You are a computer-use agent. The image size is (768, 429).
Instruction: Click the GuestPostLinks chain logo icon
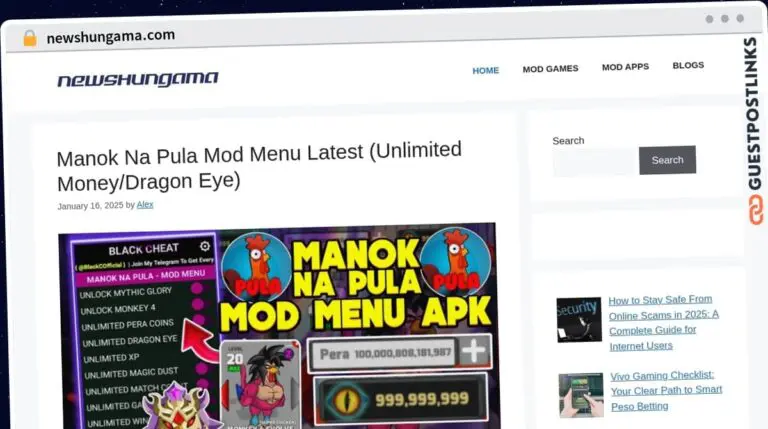tap(751, 209)
